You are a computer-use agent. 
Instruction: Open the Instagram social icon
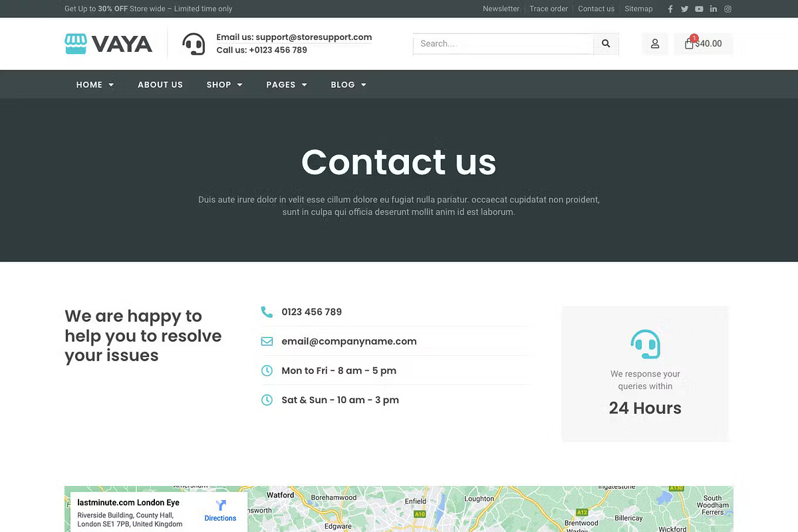[728, 9]
